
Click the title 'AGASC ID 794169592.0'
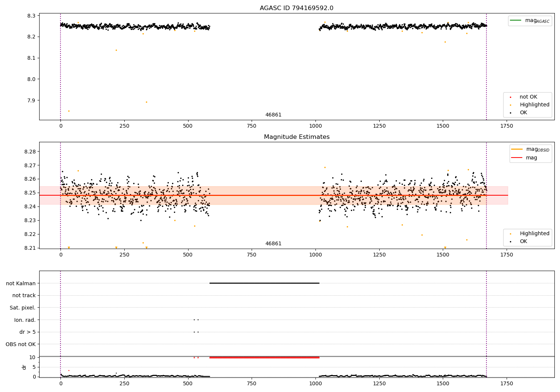pos(296,8)
